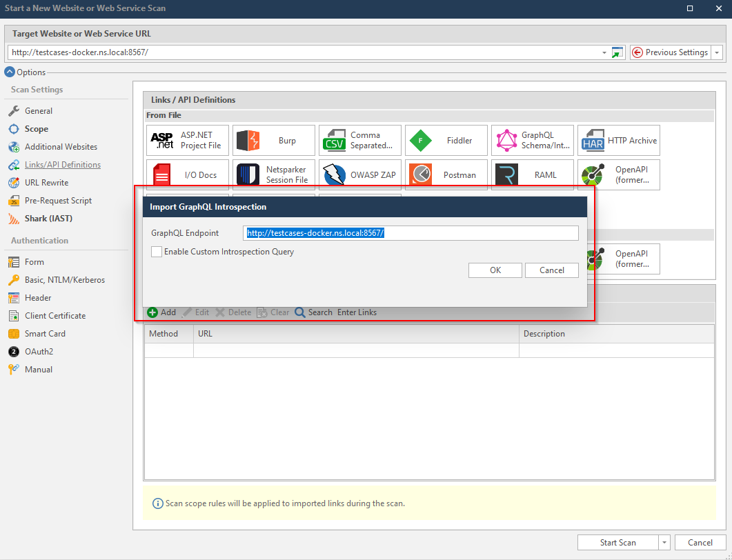
Task: Expand the Previous Settings dropdown arrow
Action: click(717, 52)
